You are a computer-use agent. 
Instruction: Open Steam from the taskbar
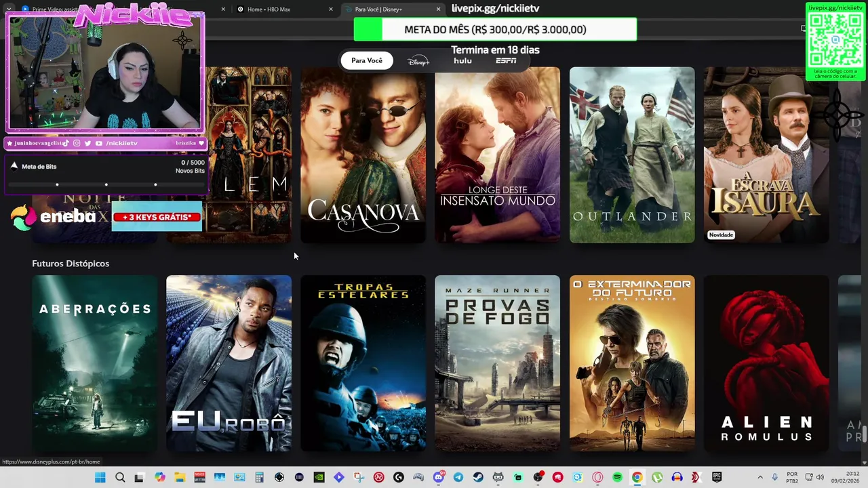point(478,477)
